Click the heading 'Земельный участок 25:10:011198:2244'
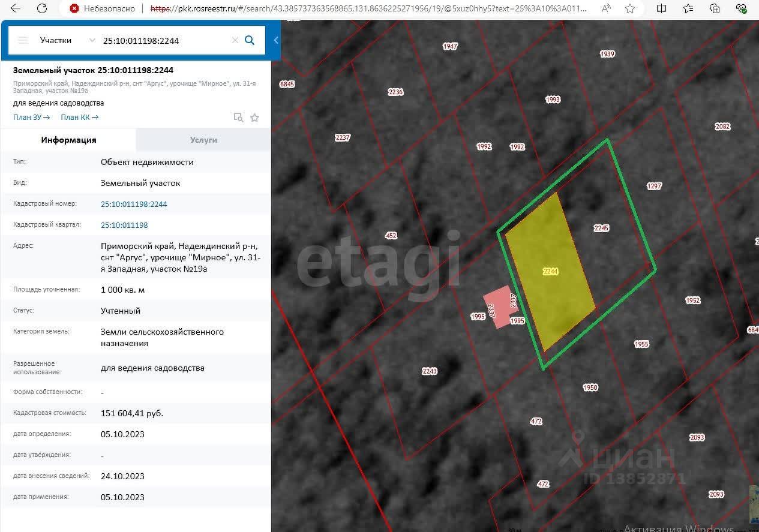 [x=93, y=70]
